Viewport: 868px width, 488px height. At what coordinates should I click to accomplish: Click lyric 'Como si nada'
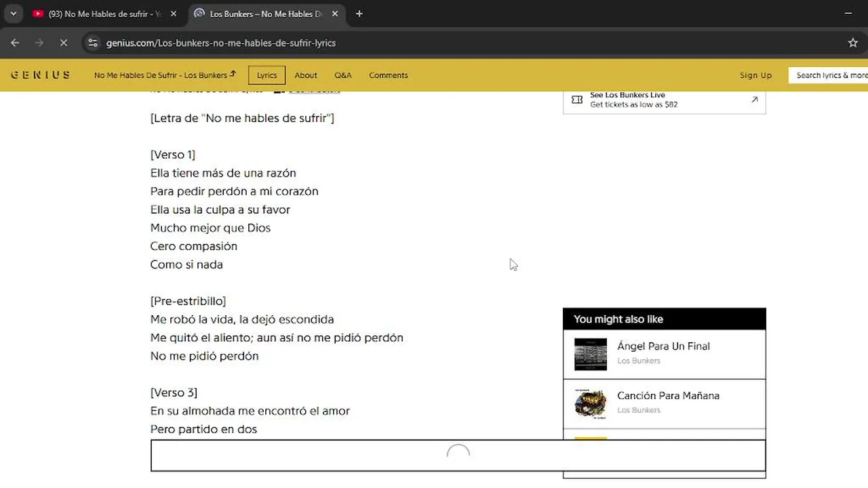[186, 264]
